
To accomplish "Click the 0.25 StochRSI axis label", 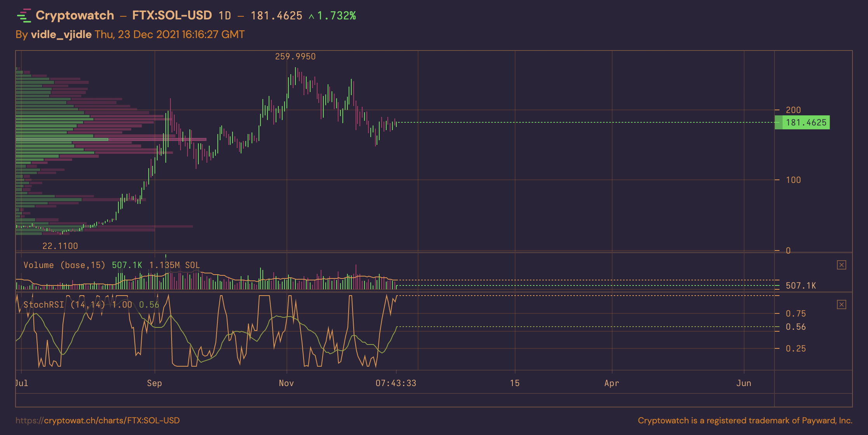I will 795,348.
